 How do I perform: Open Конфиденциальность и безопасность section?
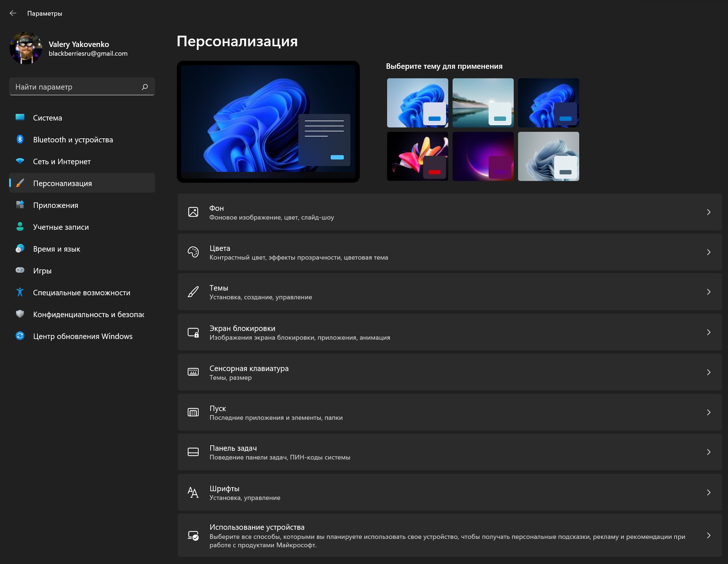(x=82, y=314)
